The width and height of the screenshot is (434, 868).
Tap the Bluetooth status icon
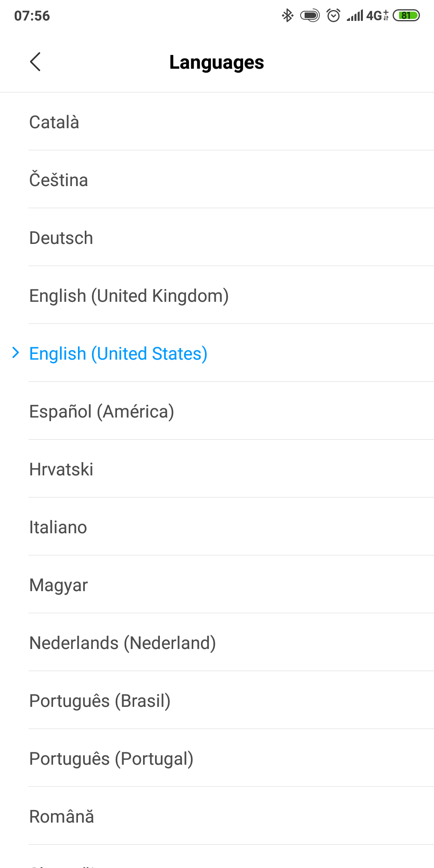coord(287,16)
